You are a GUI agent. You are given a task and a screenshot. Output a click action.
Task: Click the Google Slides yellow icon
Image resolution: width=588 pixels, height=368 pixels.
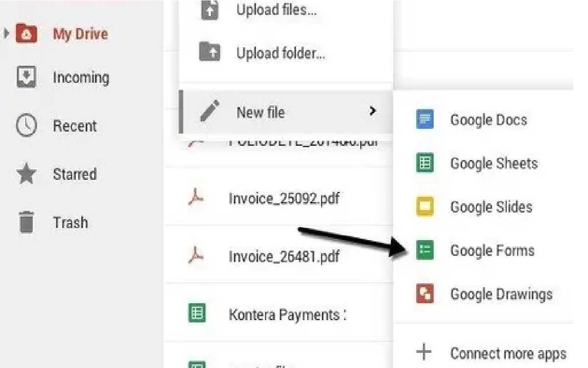click(425, 207)
